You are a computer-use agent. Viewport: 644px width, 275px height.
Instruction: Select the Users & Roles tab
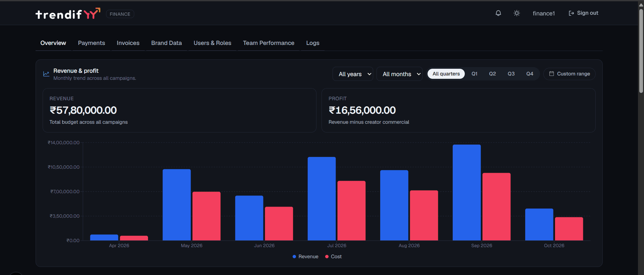[212, 43]
